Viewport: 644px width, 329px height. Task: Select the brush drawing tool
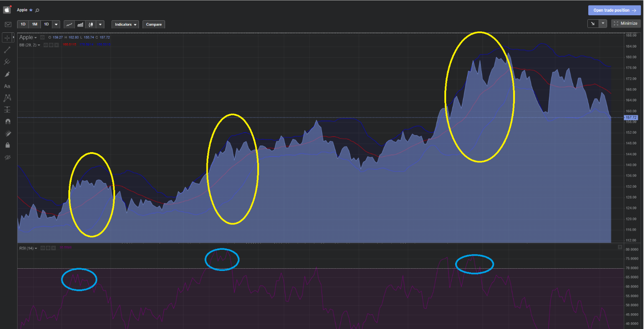point(7,74)
